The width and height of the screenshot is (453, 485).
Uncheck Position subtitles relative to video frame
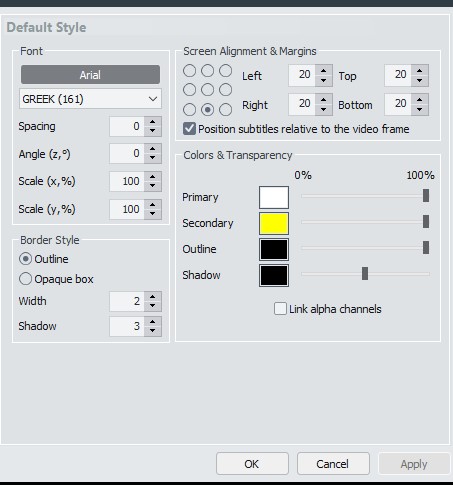(189, 129)
